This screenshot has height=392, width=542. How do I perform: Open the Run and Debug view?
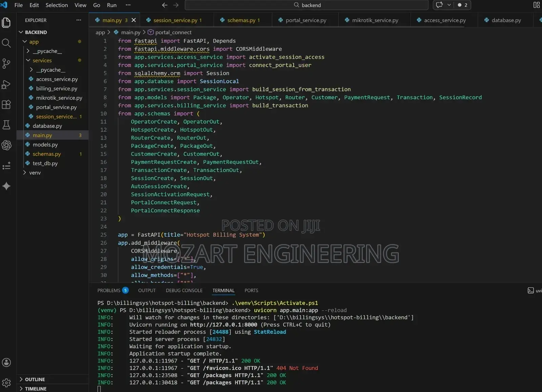point(6,84)
